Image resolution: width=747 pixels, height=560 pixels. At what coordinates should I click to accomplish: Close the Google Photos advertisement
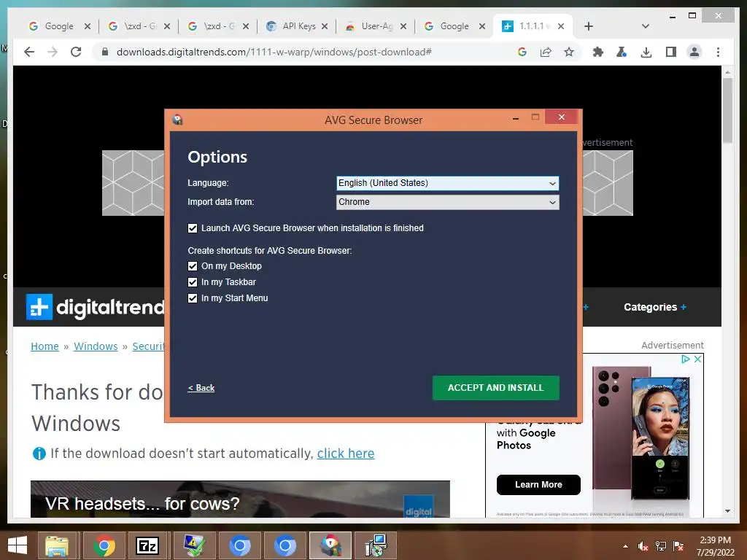tap(697, 359)
